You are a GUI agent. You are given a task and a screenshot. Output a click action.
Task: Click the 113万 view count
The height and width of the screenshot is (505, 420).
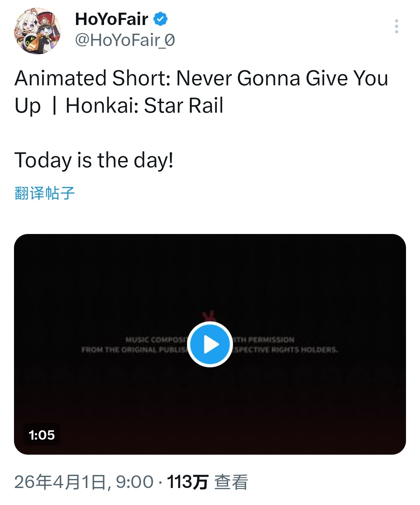coord(187,482)
